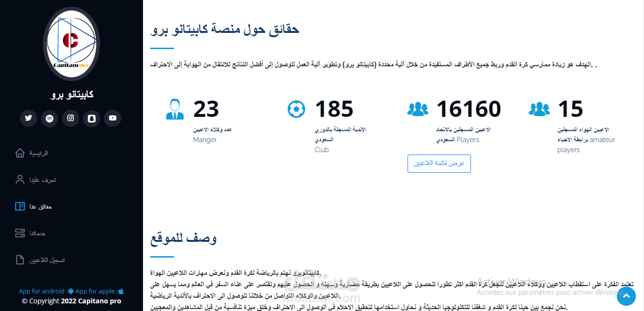Click the number 185 counter

334,109
